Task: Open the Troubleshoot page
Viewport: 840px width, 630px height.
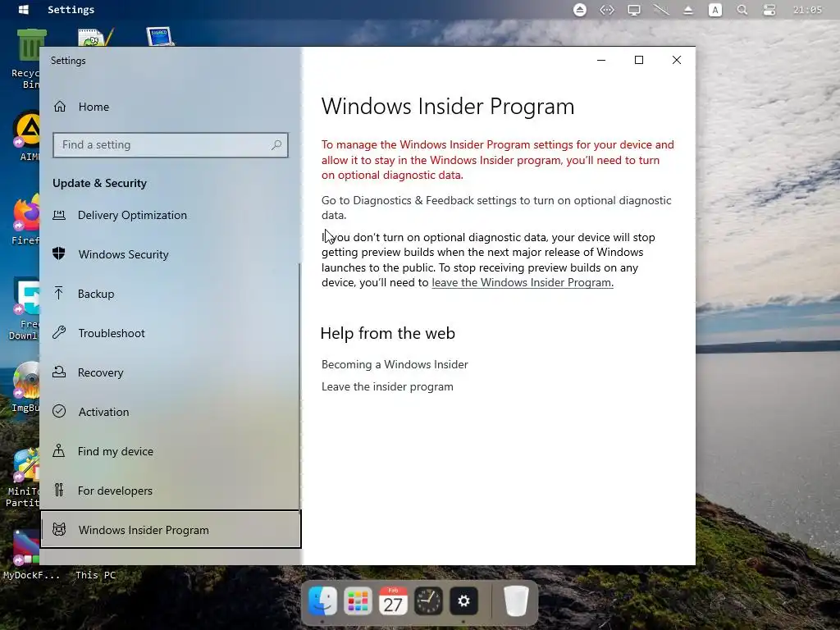Action: click(x=170, y=333)
